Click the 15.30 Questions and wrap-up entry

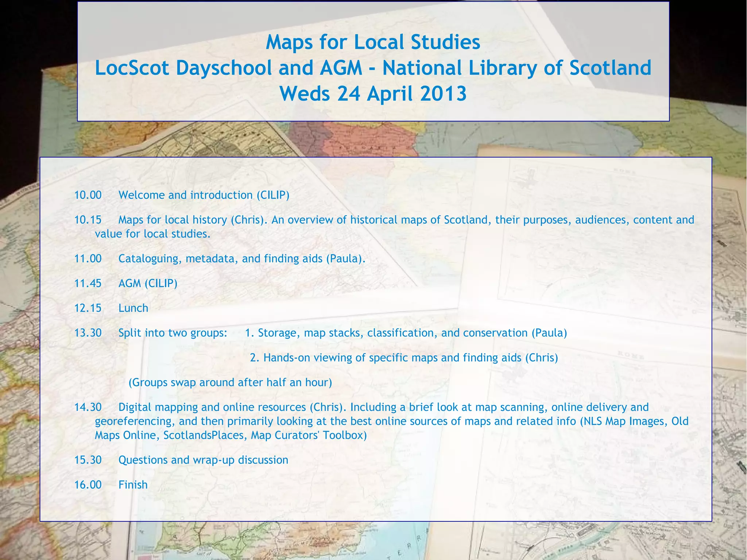coord(181,460)
